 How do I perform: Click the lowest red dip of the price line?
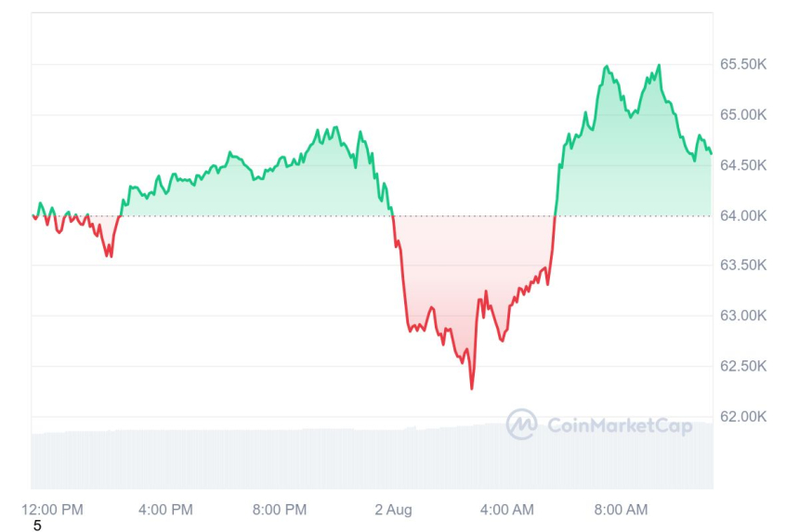tap(471, 388)
